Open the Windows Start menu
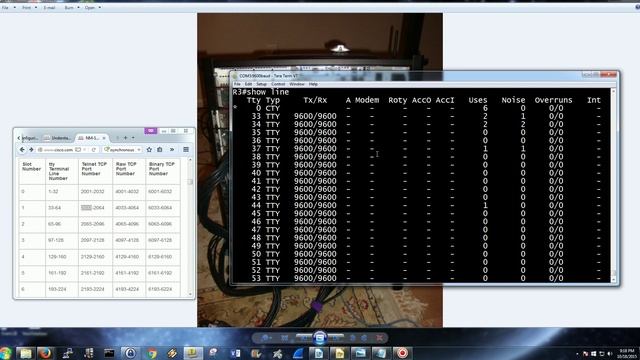 click(6, 353)
